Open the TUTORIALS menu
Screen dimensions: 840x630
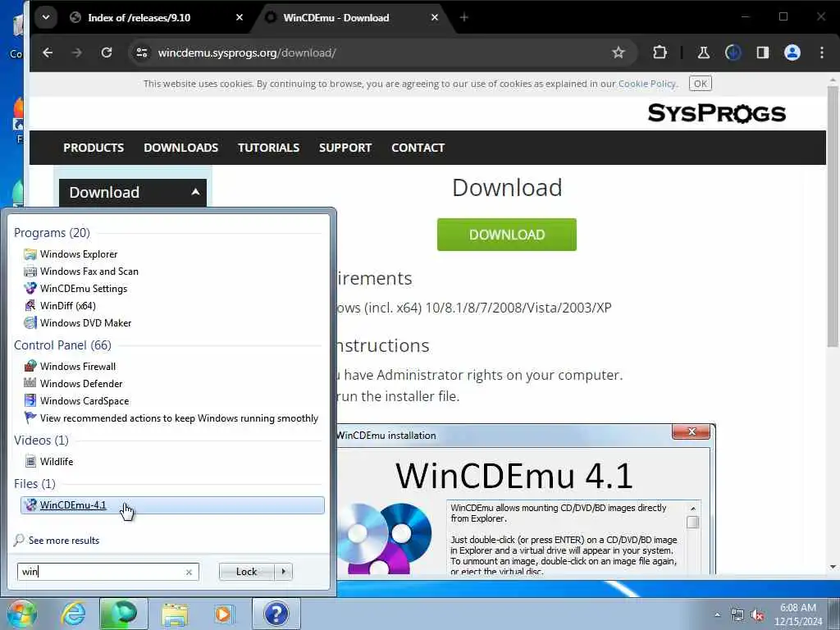(x=268, y=148)
